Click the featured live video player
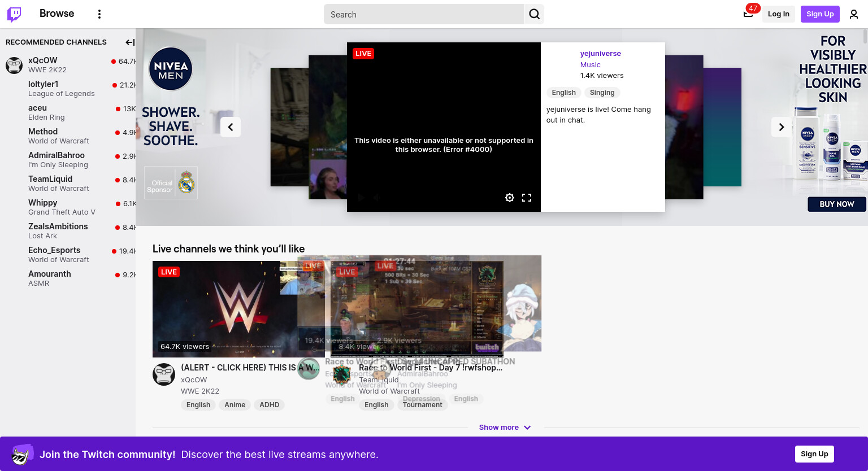The width and height of the screenshot is (868, 471). (x=444, y=127)
